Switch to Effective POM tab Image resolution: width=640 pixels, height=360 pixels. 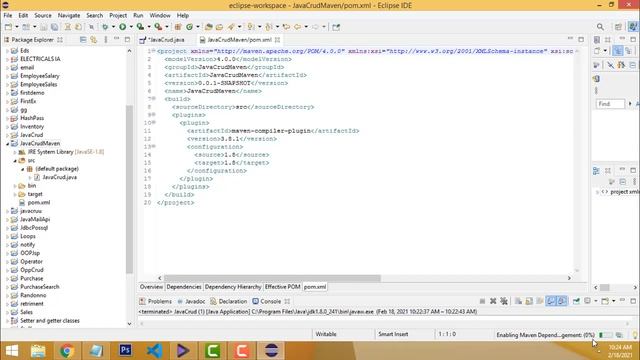point(282,287)
